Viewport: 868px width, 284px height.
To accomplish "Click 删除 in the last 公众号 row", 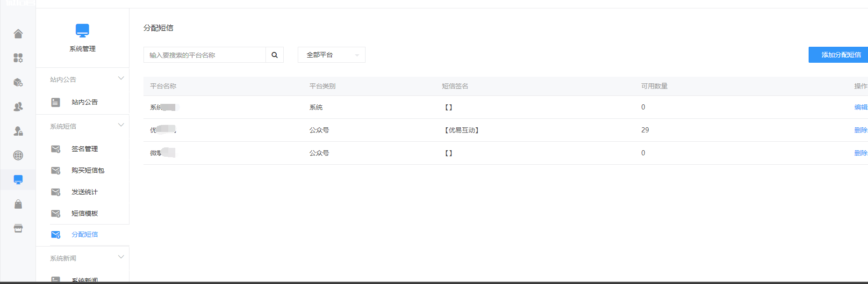I will [x=861, y=153].
